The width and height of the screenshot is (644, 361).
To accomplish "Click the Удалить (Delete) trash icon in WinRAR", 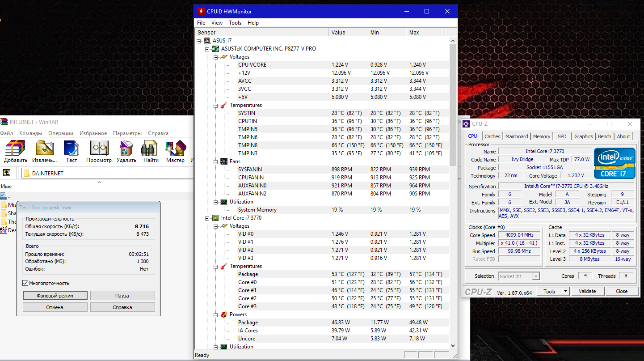I will pyautogui.click(x=126, y=149).
